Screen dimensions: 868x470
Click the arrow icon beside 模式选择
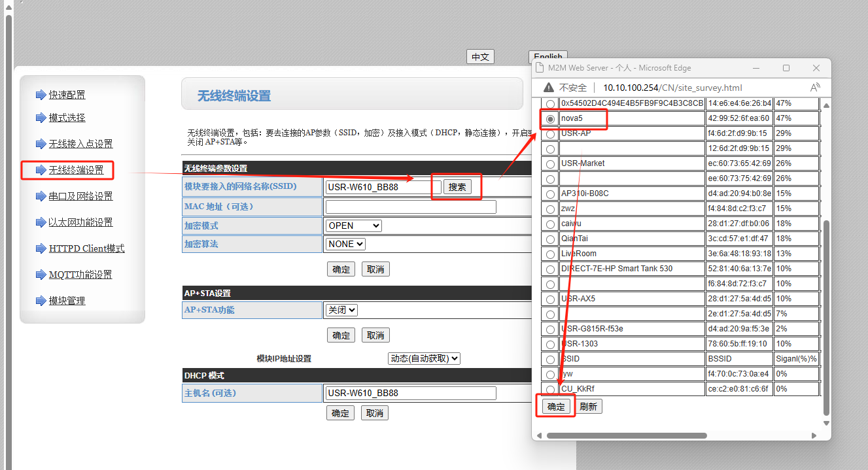point(41,118)
